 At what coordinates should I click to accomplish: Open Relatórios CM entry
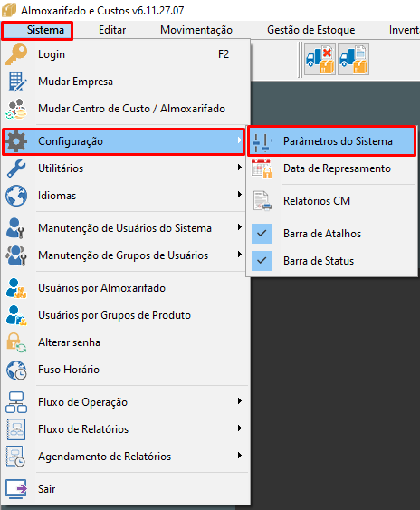[x=331, y=201]
